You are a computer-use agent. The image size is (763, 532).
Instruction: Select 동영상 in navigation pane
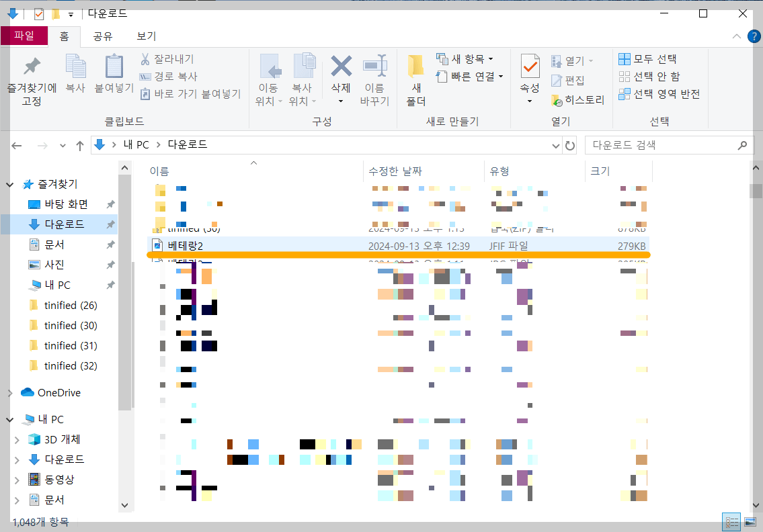(x=59, y=480)
